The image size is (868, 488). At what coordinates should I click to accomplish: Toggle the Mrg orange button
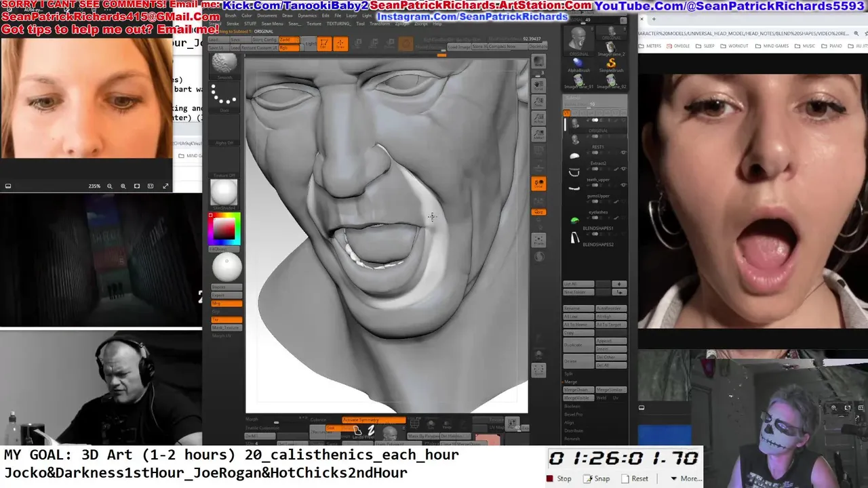(226, 304)
